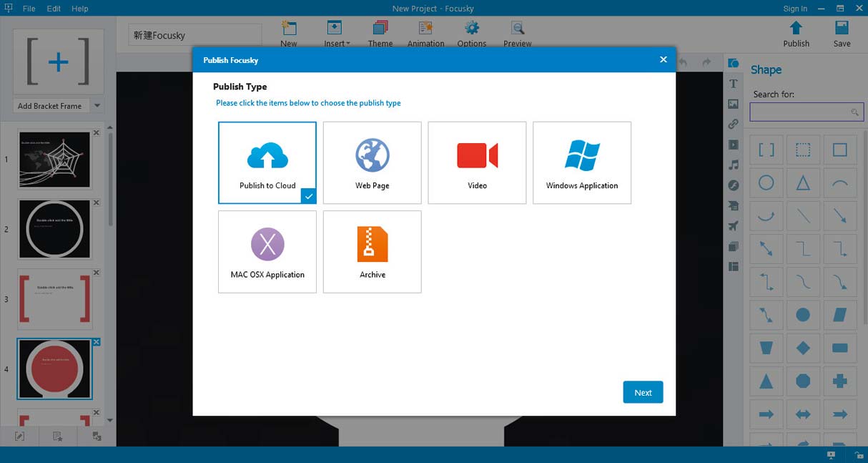Open the Image tool in right sidebar
Screen dimensions: 868x463
pos(733,104)
